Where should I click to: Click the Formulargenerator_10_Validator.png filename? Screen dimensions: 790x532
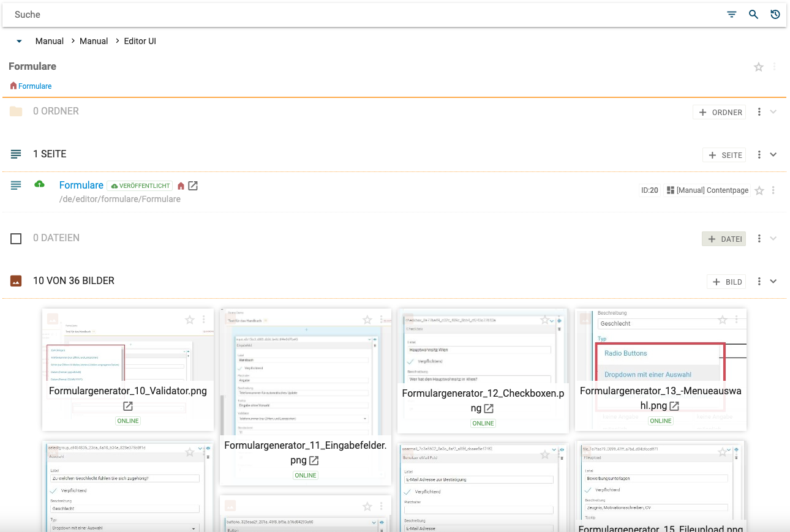(x=128, y=391)
